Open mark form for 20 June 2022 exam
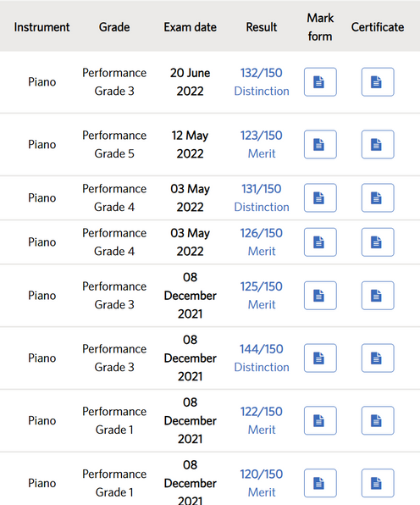 (x=320, y=82)
